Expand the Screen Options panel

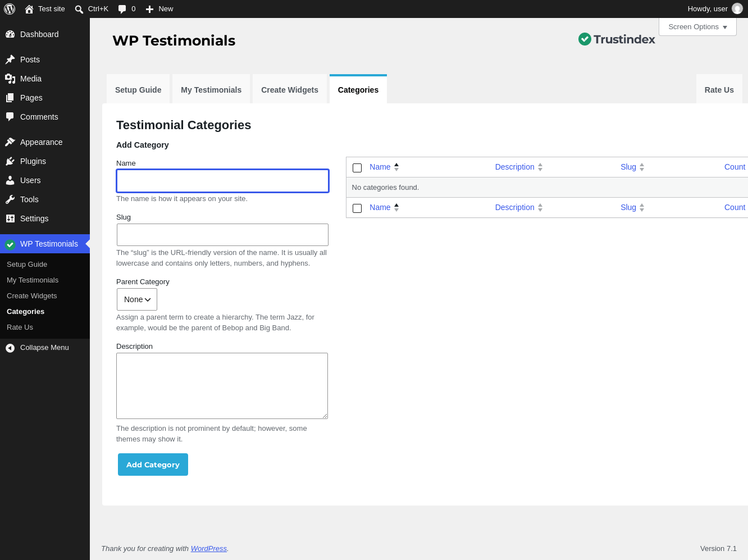point(697,27)
